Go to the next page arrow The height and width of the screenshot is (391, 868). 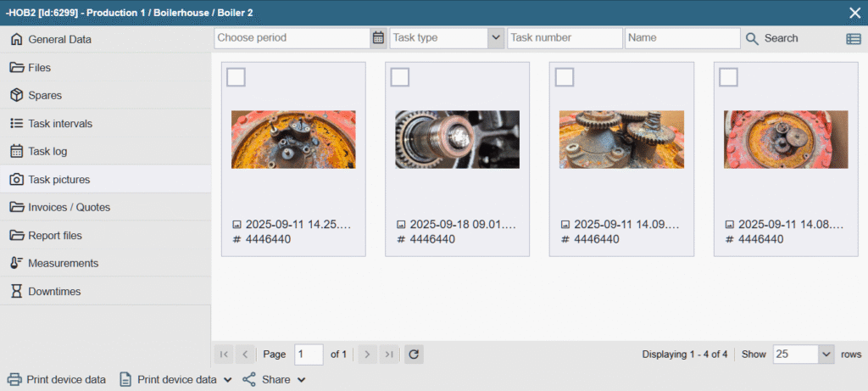click(366, 354)
